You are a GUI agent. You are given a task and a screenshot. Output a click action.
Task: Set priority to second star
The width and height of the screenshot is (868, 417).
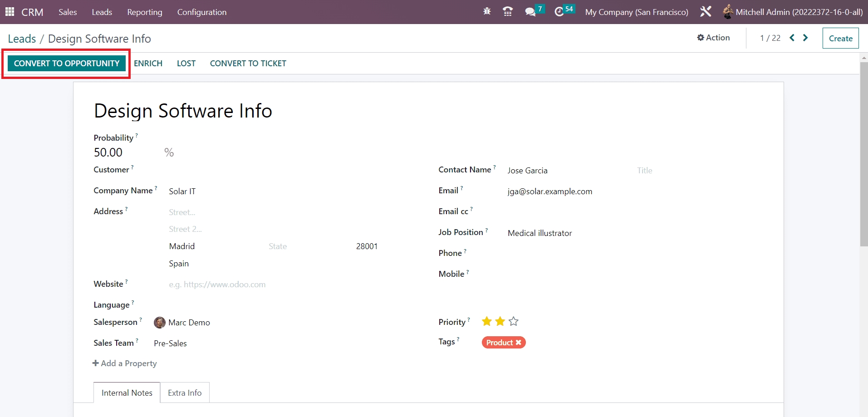500,322
